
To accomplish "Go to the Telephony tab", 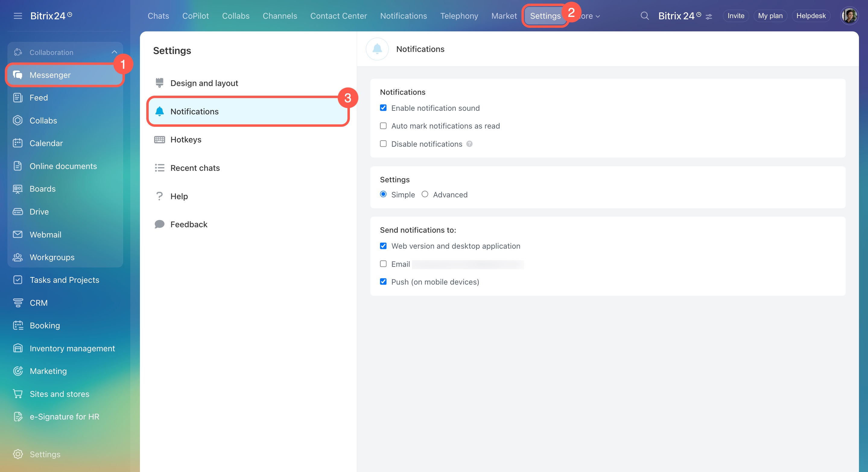I will [459, 16].
